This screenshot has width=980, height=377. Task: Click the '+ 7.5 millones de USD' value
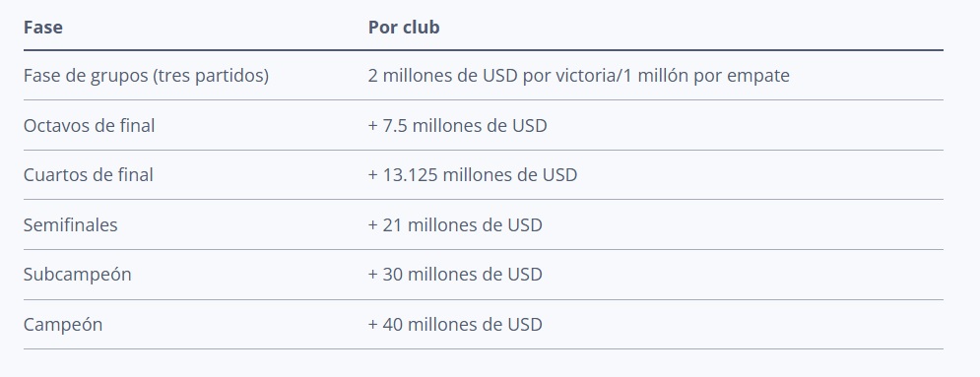point(458,125)
